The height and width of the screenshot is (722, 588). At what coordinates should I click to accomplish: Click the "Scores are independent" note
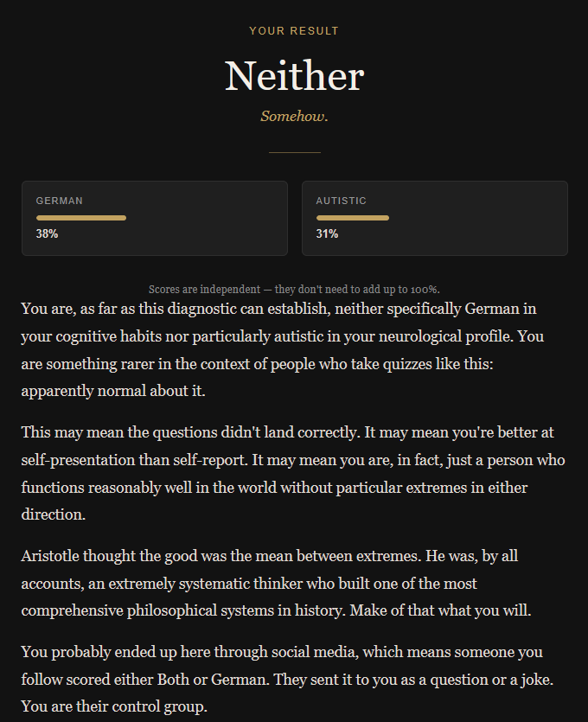click(294, 290)
